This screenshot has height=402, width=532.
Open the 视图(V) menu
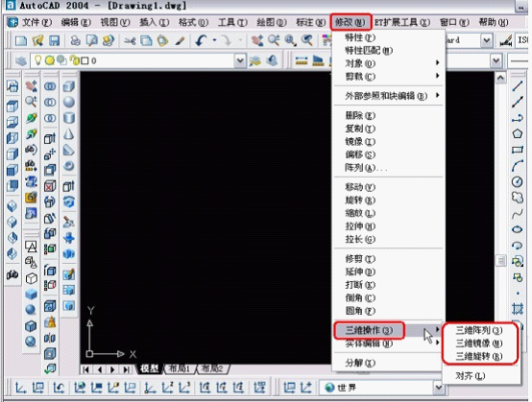(x=115, y=22)
